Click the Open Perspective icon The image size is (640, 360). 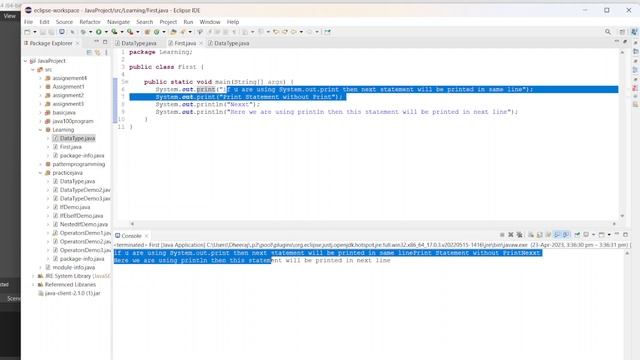coord(622,32)
